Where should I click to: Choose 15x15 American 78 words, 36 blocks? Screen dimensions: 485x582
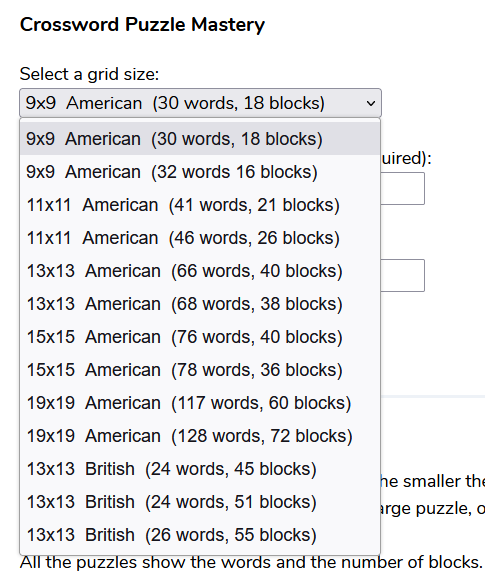pos(200,370)
